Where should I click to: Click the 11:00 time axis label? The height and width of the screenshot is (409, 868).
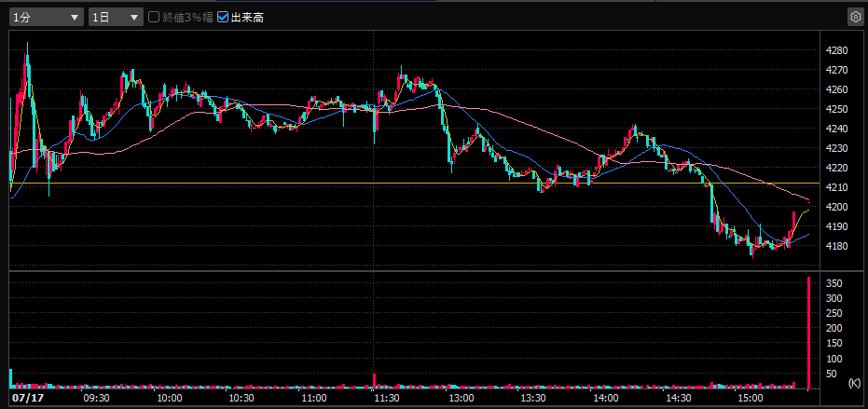click(314, 398)
